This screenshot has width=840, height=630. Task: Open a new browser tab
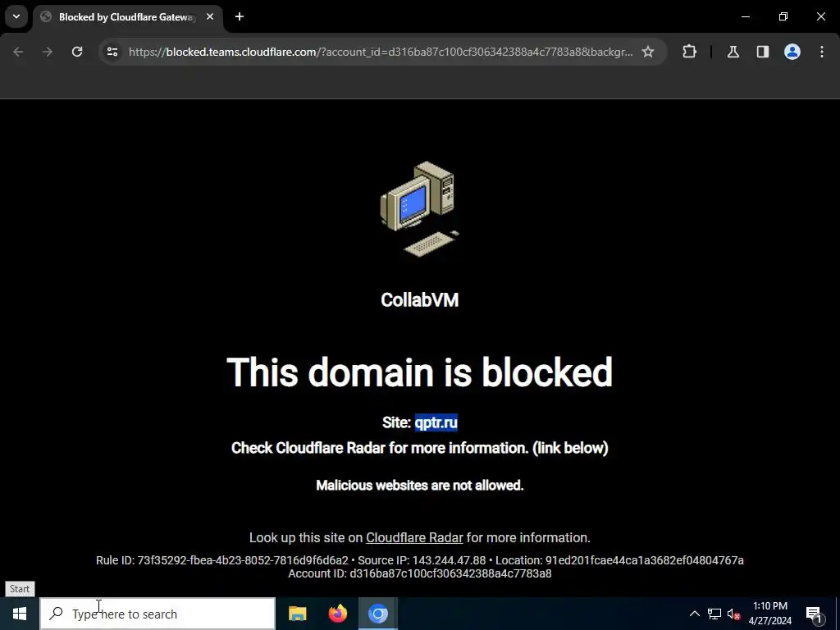[240, 16]
